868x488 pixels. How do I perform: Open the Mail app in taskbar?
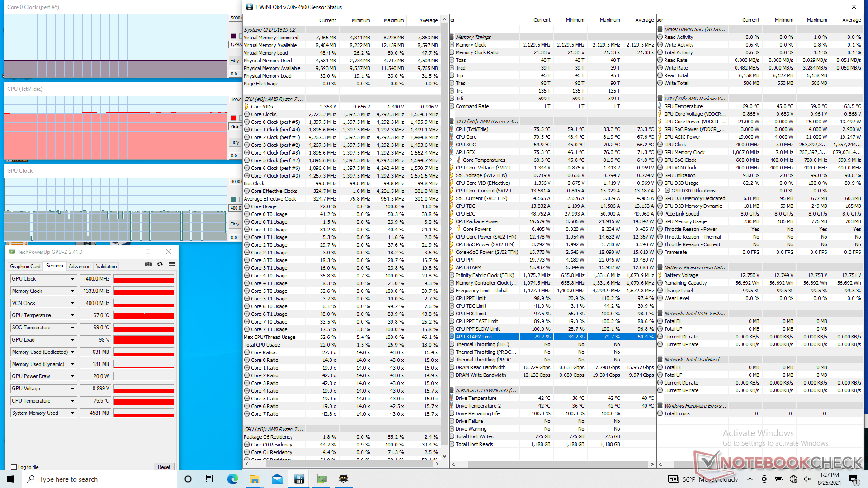(277, 479)
